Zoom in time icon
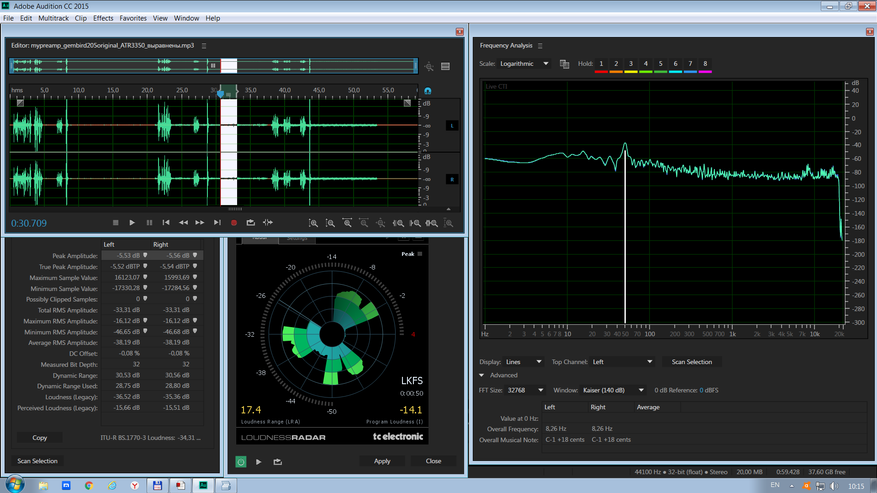 pos(347,223)
